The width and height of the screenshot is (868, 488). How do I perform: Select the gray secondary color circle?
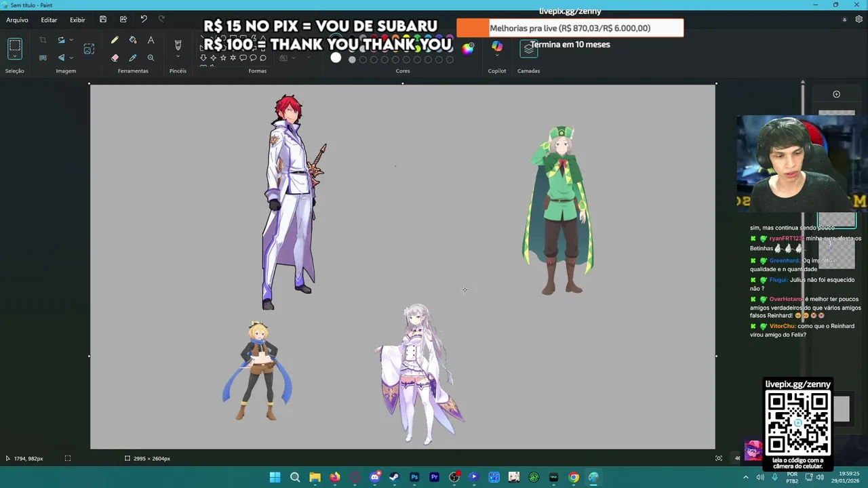[x=352, y=60]
